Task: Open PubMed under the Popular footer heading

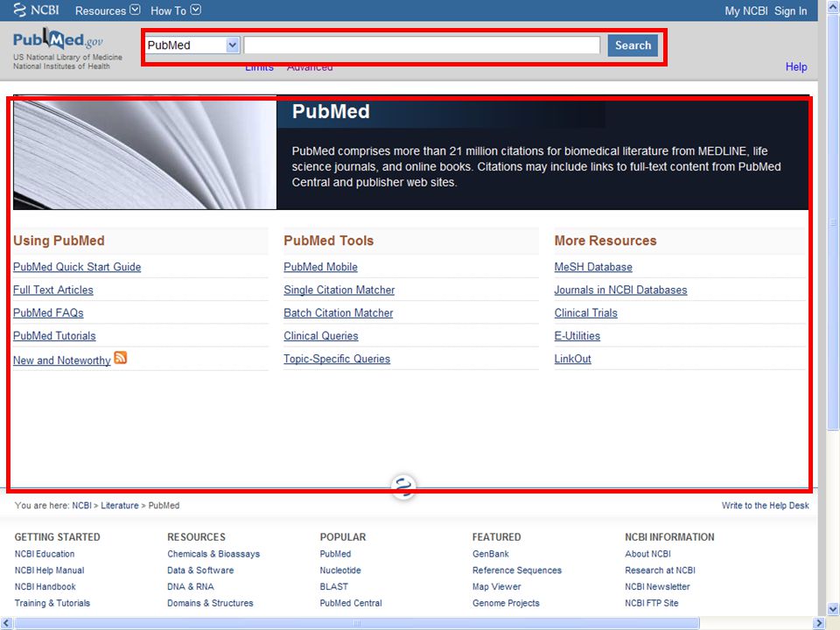Action: click(x=335, y=554)
